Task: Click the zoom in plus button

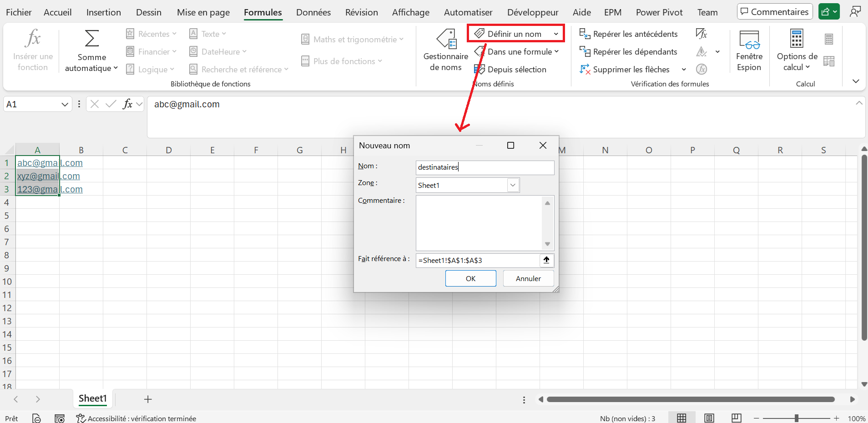Action: click(x=836, y=418)
